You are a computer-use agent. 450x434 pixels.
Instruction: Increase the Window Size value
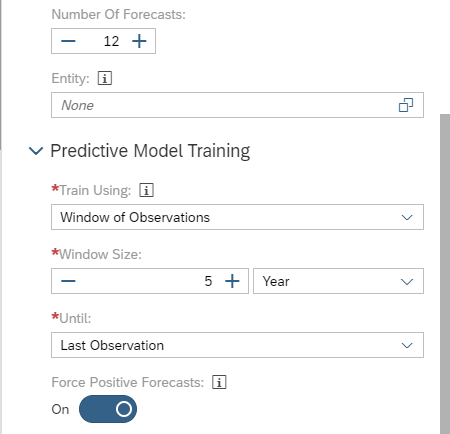coord(232,281)
